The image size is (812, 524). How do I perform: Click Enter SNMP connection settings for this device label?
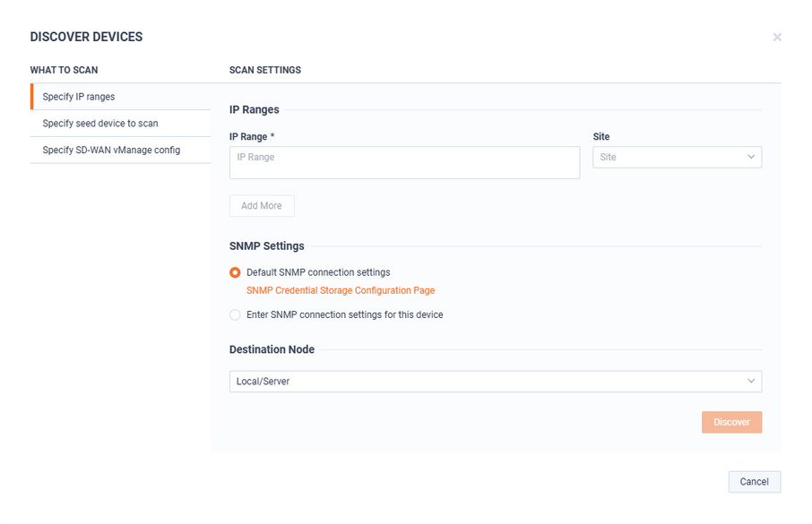coord(344,314)
